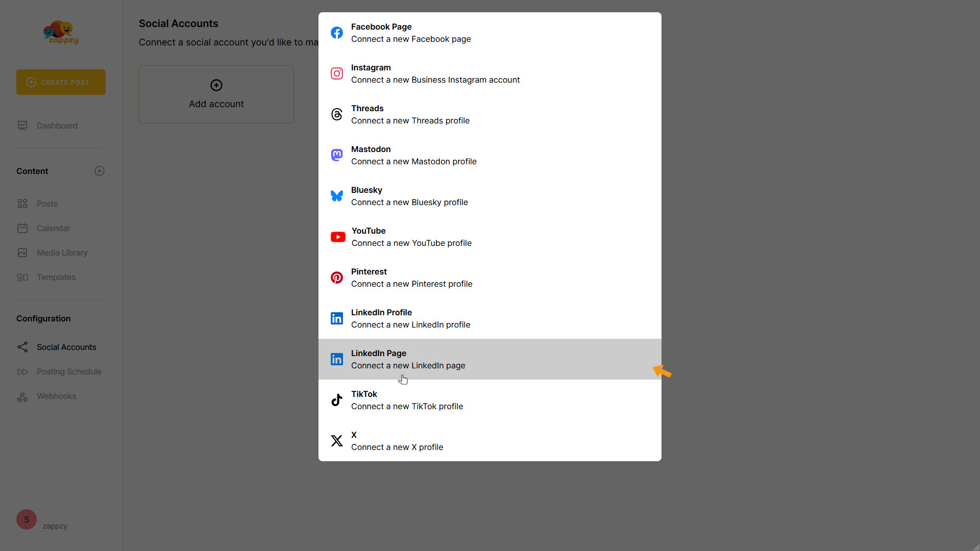This screenshot has height=551, width=980.
Task: Select Pinterest account option
Action: 490,278
